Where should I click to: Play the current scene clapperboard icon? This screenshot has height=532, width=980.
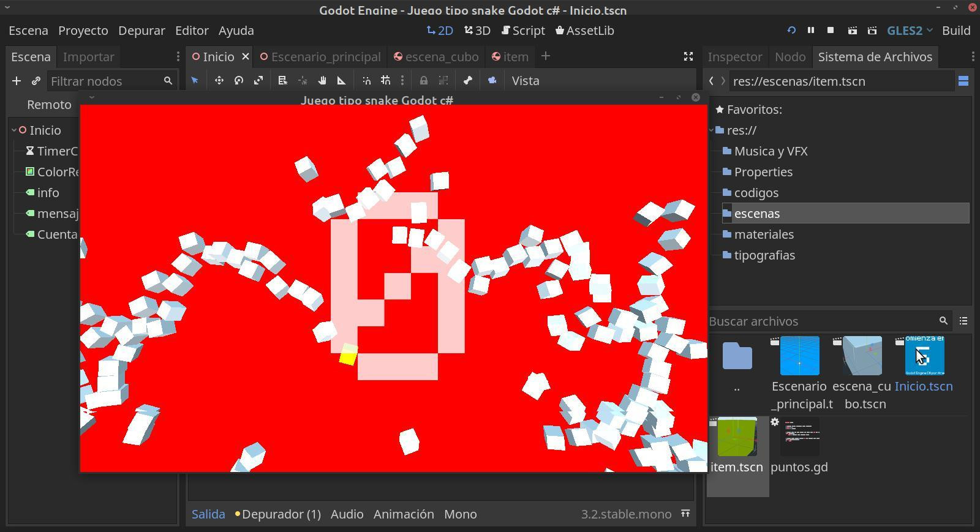852,31
